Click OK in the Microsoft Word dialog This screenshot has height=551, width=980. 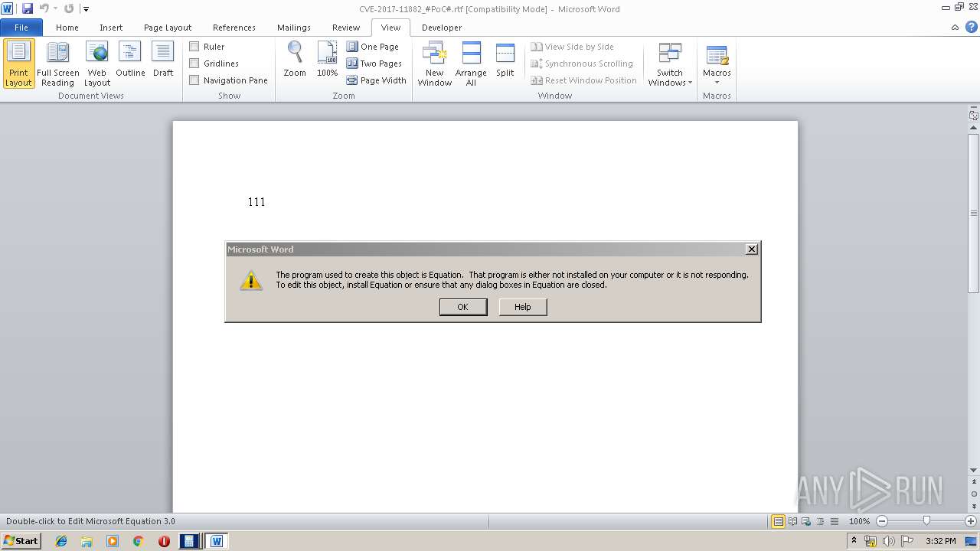(x=462, y=307)
